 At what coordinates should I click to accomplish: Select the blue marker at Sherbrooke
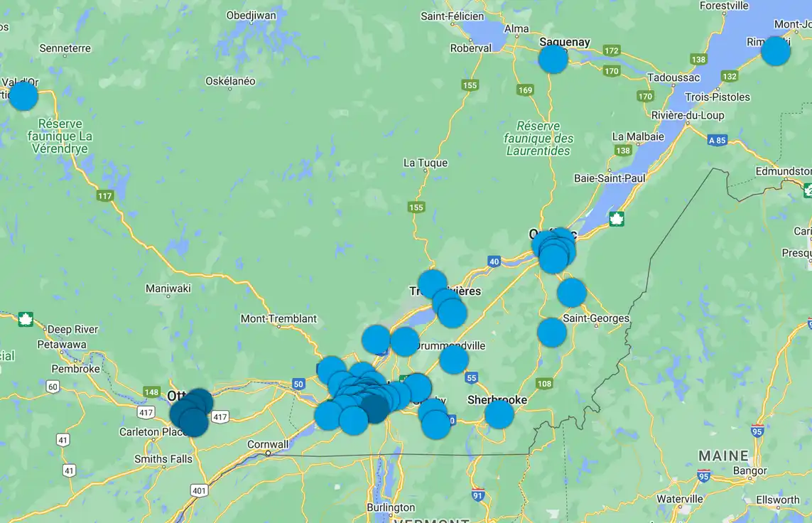click(x=499, y=414)
